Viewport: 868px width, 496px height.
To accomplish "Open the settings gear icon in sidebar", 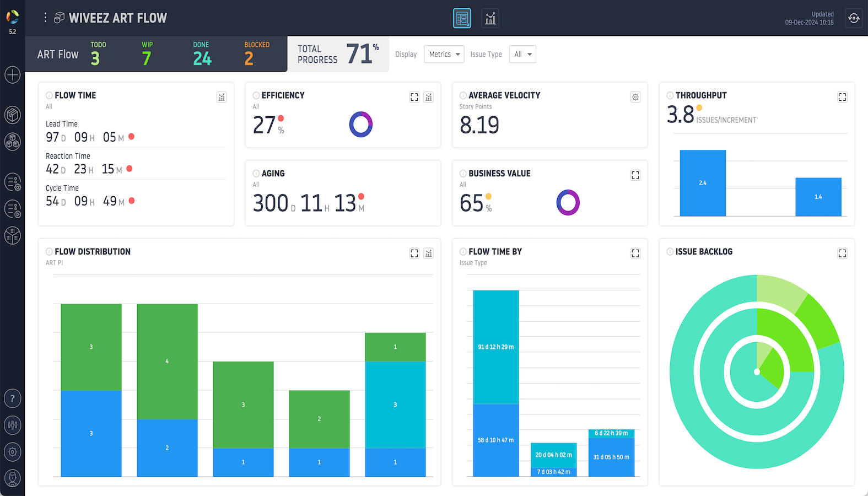I will [x=13, y=452].
